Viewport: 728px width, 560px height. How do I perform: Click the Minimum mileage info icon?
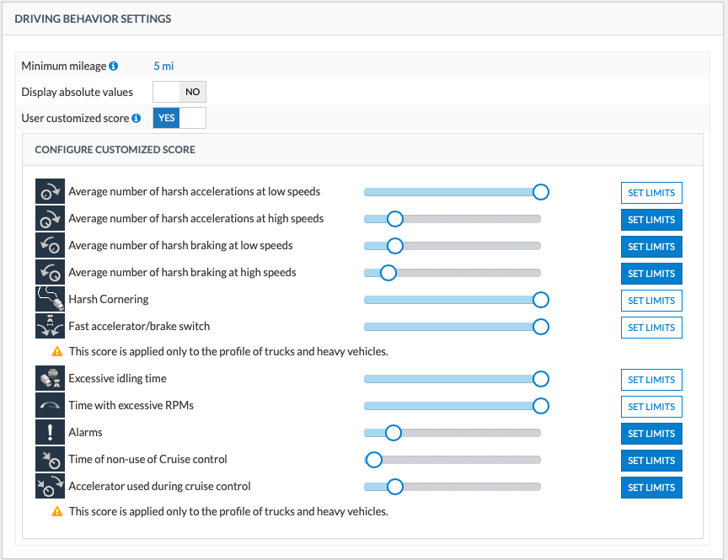pyautogui.click(x=114, y=66)
